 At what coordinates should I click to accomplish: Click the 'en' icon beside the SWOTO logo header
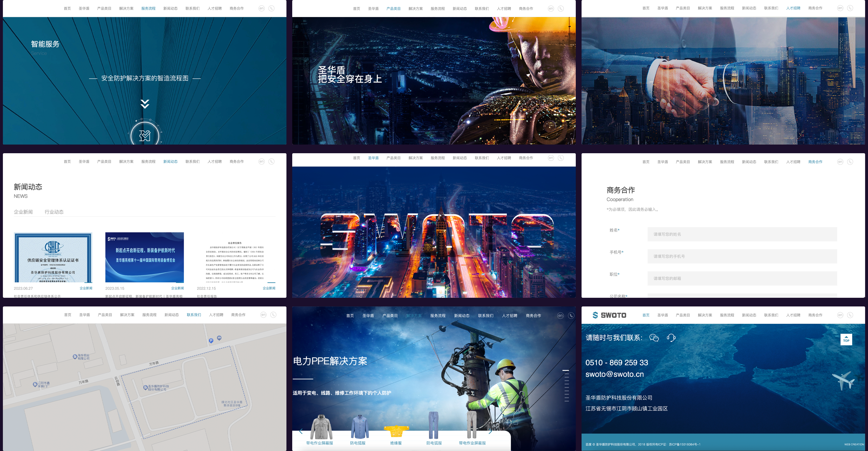click(x=841, y=315)
